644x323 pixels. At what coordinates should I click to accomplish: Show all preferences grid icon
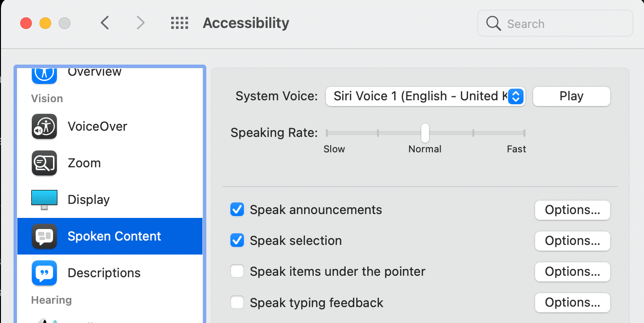pos(179,23)
